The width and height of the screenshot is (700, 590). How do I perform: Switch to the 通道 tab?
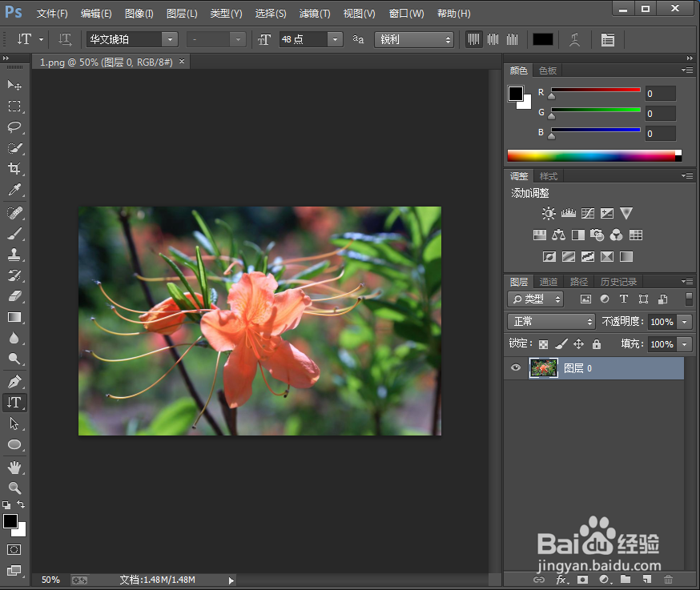tap(548, 282)
